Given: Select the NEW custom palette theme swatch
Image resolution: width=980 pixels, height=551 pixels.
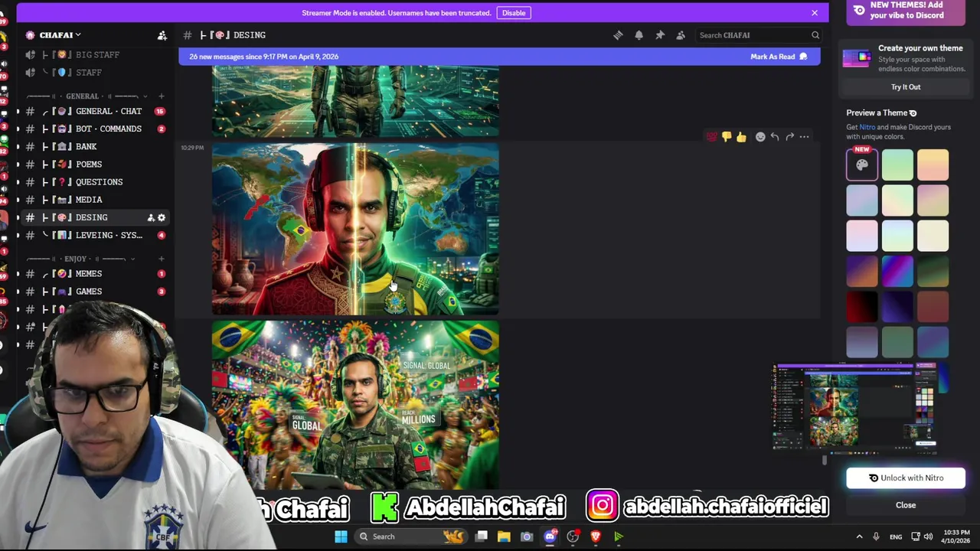Looking at the screenshot, I should coord(862,165).
